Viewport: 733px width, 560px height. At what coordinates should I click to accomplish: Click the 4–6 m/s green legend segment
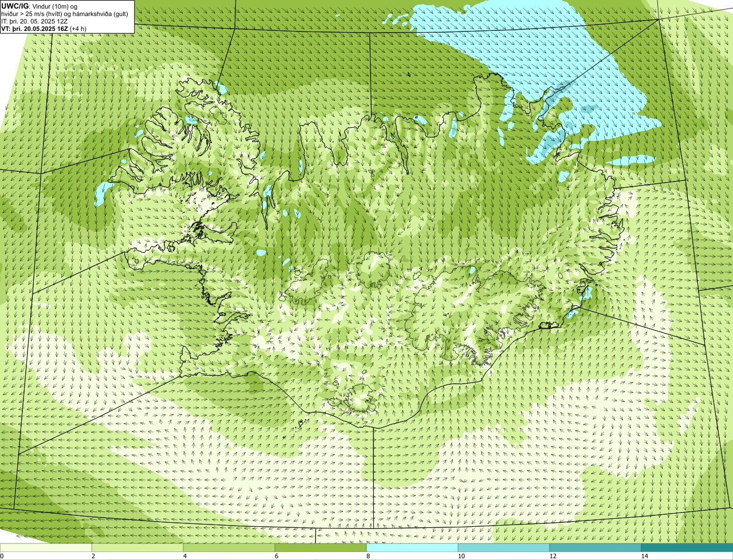pos(229,547)
